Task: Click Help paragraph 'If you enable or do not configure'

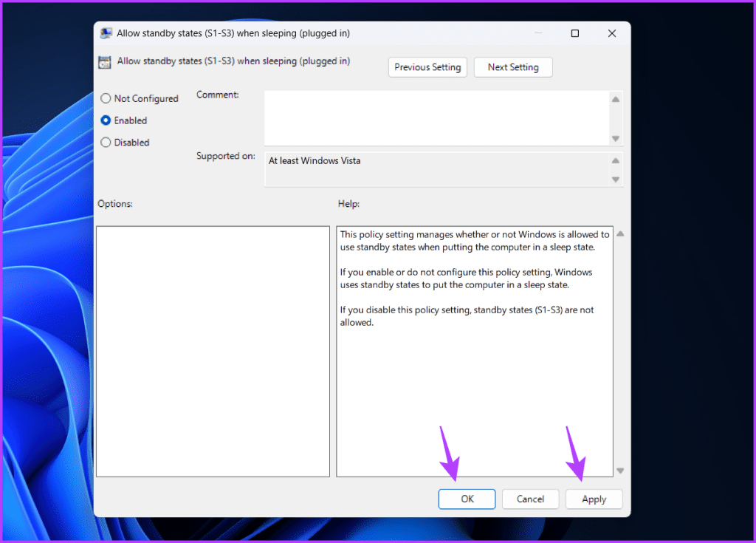Action: click(x=466, y=279)
